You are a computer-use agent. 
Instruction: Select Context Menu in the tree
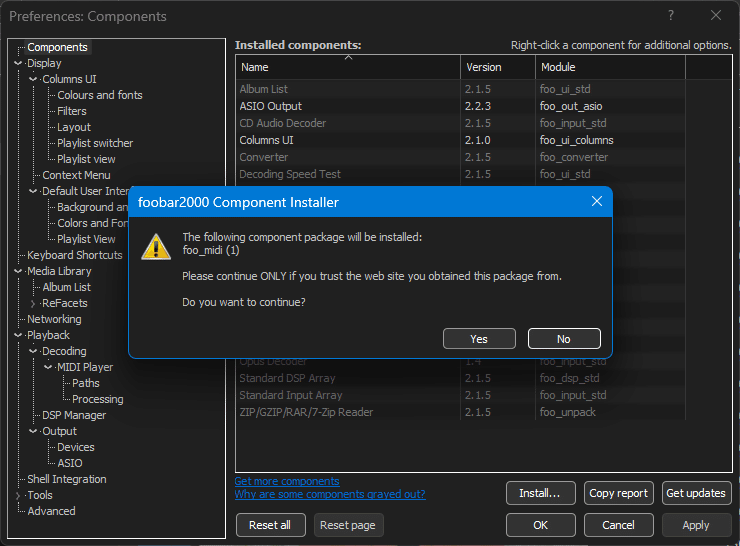point(76,175)
